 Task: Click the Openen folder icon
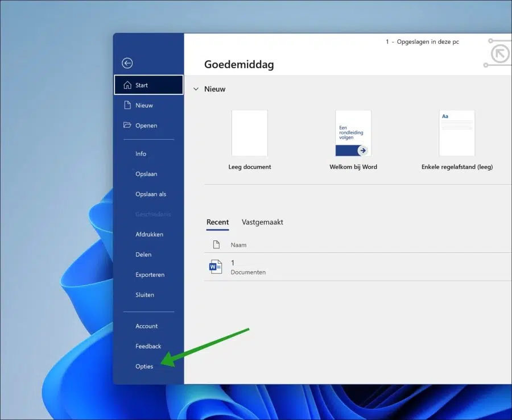tap(127, 125)
